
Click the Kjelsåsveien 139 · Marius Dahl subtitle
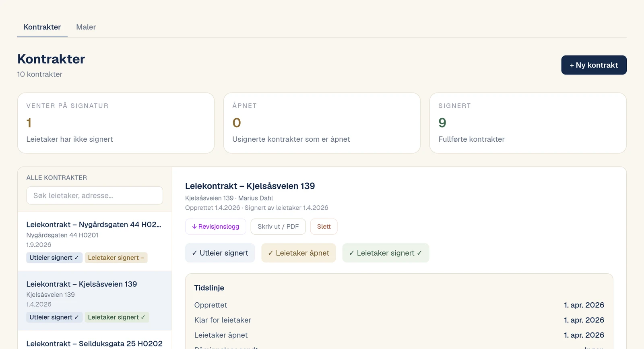coord(229,198)
